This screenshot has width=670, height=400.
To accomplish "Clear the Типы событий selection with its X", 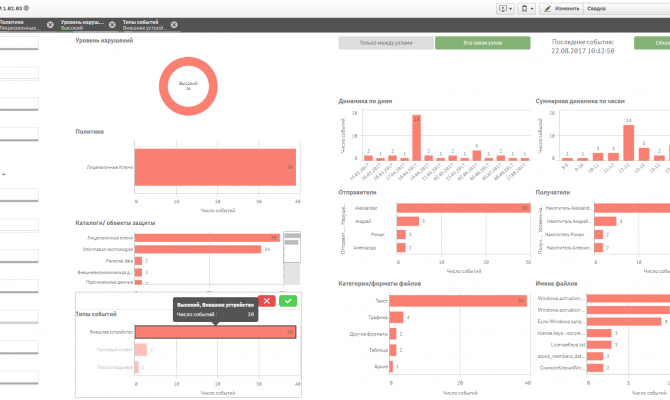I will 174,25.
